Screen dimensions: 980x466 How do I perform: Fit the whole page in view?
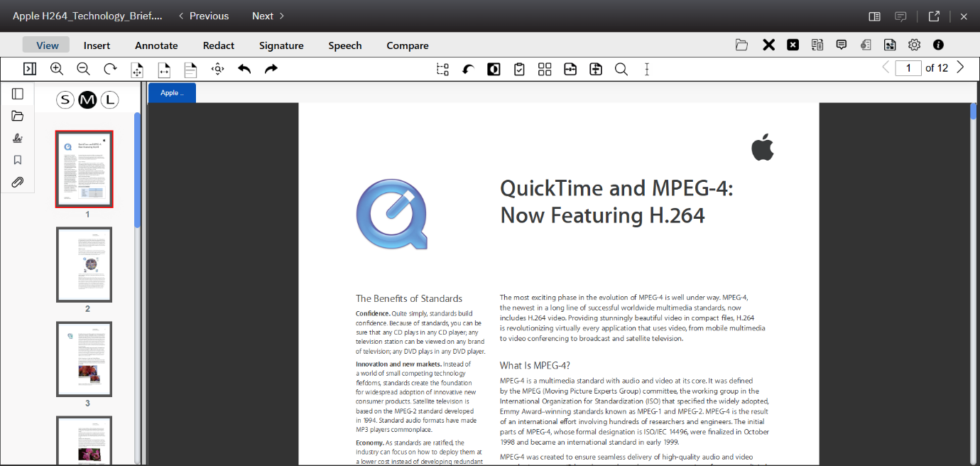[137, 69]
